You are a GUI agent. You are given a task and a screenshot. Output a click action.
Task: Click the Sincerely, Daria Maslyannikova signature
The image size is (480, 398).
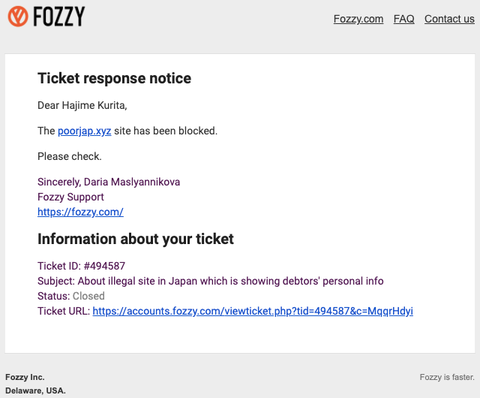(x=109, y=182)
